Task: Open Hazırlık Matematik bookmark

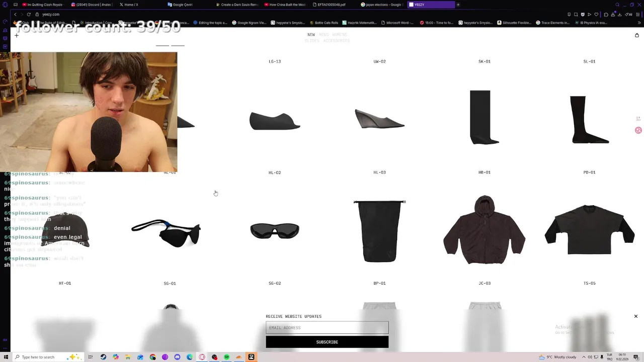Action: click(x=359, y=23)
